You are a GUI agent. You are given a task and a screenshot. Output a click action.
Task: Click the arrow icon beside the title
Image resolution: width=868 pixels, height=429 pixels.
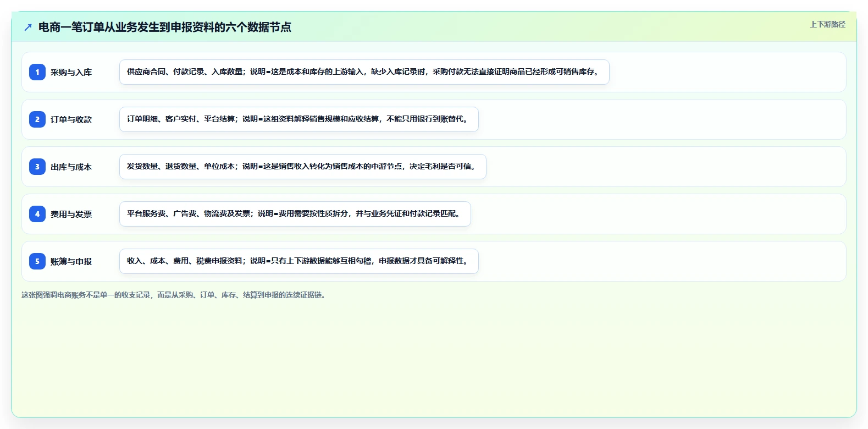[x=28, y=27]
